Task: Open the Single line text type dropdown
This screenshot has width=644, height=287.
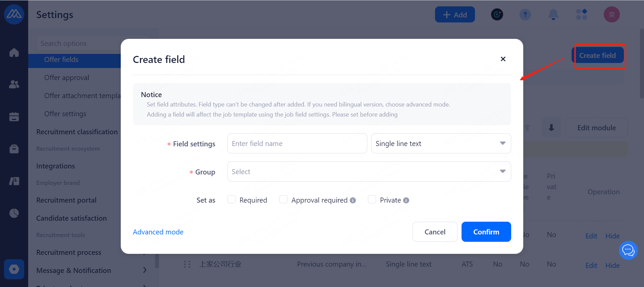Action: (441, 143)
